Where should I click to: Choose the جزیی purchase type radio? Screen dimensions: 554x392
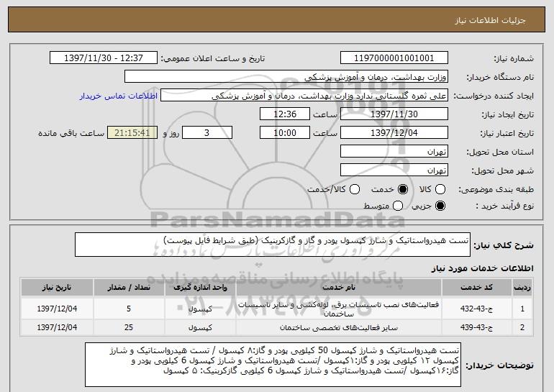click(440, 206)
